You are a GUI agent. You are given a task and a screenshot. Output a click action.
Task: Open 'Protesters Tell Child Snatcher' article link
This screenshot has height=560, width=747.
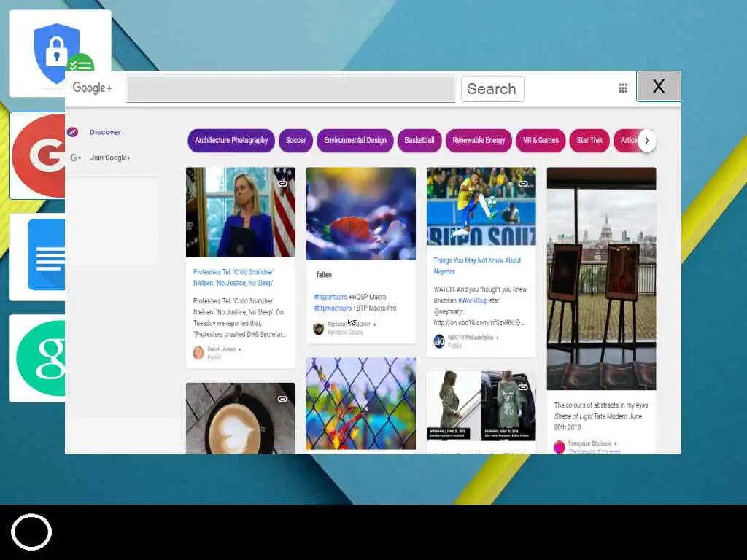[x=233, y=278]
